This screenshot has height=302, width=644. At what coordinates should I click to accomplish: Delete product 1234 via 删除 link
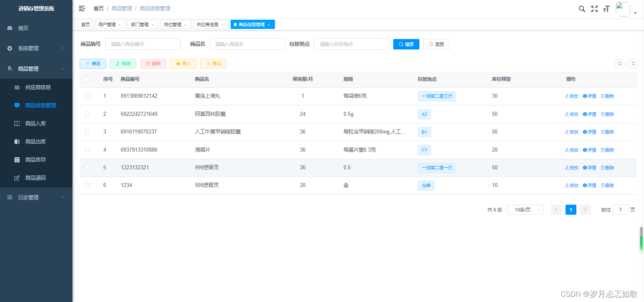[607, 185]
